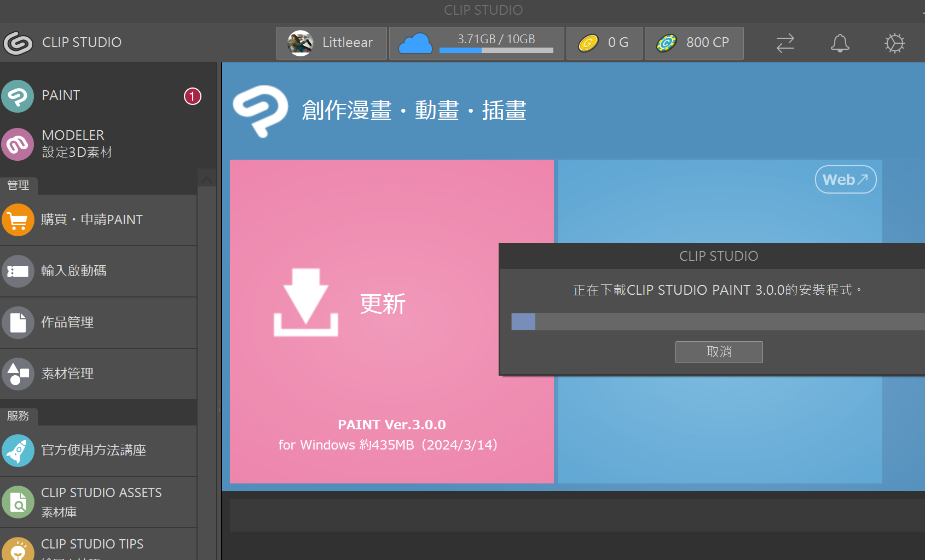
Task: Select the 管理 section tab
Action: point(19,185)
